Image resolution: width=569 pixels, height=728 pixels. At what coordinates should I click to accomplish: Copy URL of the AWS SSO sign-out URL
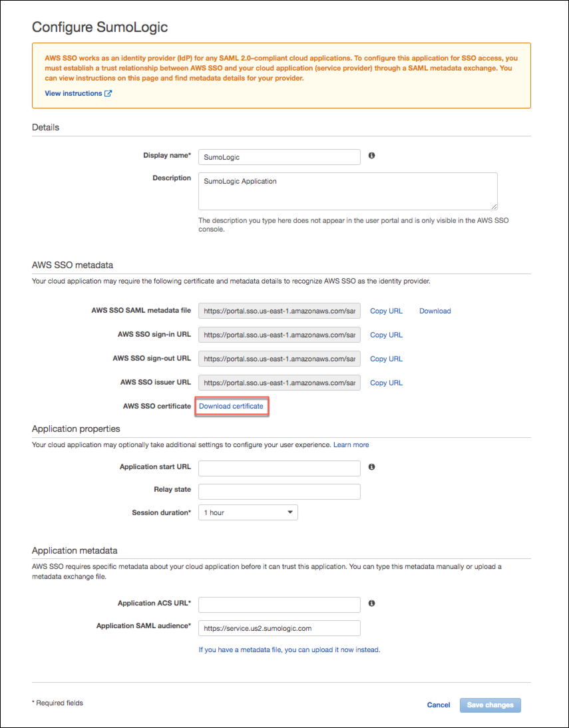pos(386,359)
